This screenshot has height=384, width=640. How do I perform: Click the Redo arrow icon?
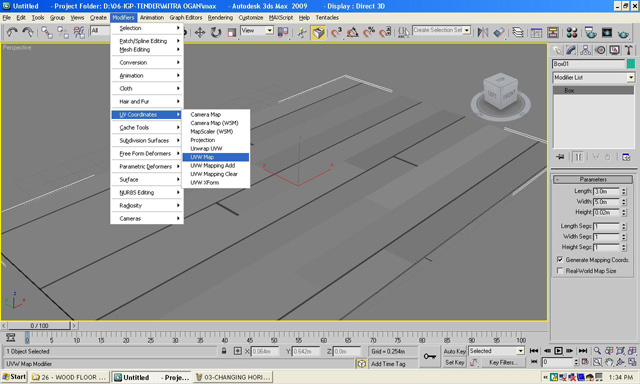point(28,32)
